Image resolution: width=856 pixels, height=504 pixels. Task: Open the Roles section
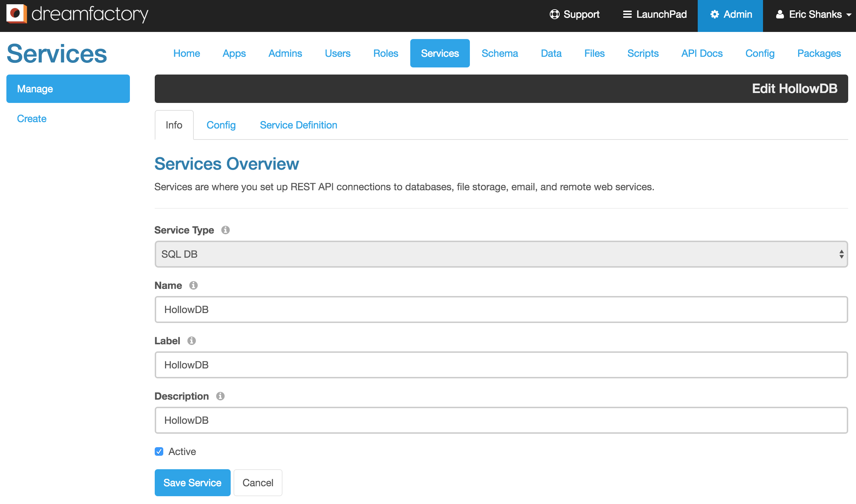pyautogui.click(x=386, y=53)
